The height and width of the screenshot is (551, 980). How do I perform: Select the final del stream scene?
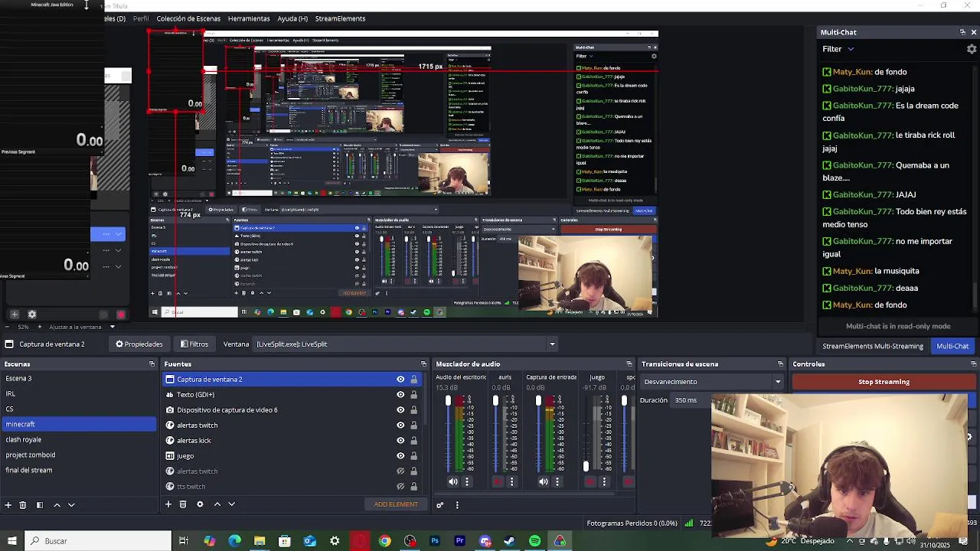(x=78, y=470)
